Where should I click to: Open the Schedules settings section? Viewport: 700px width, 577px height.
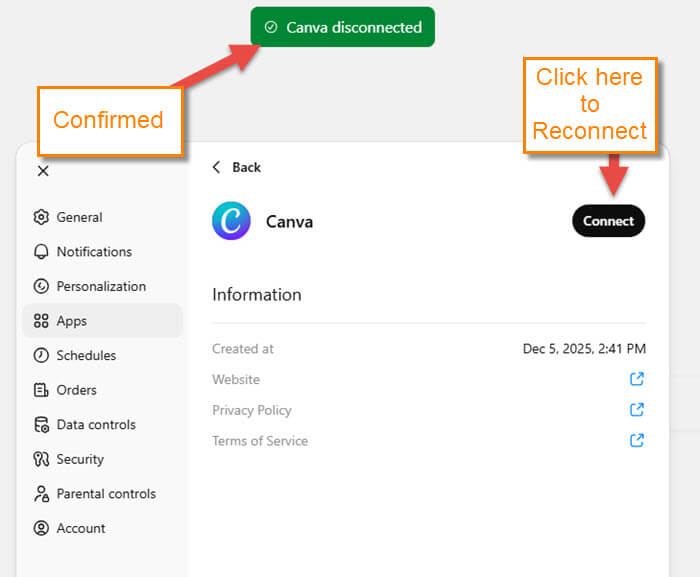pyautogui.click(x=85, y=355)
